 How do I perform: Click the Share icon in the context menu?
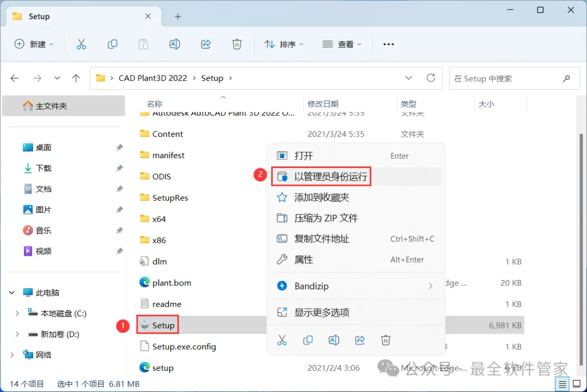(360, 340)
